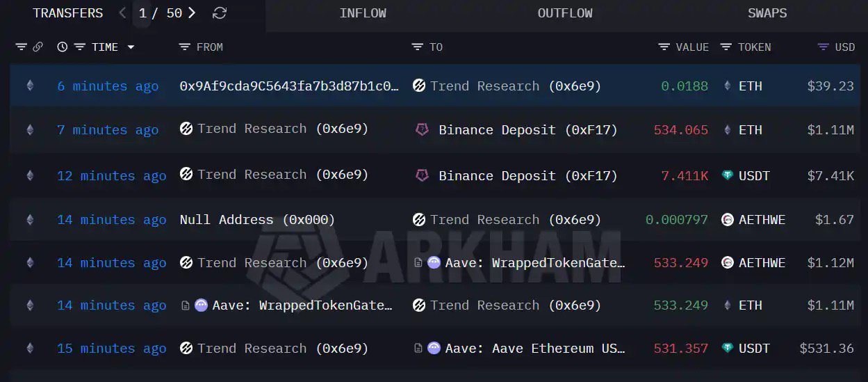This screenshot has height=382, width=868.
Task: Click the link icon in header
Action: [38, 47]
